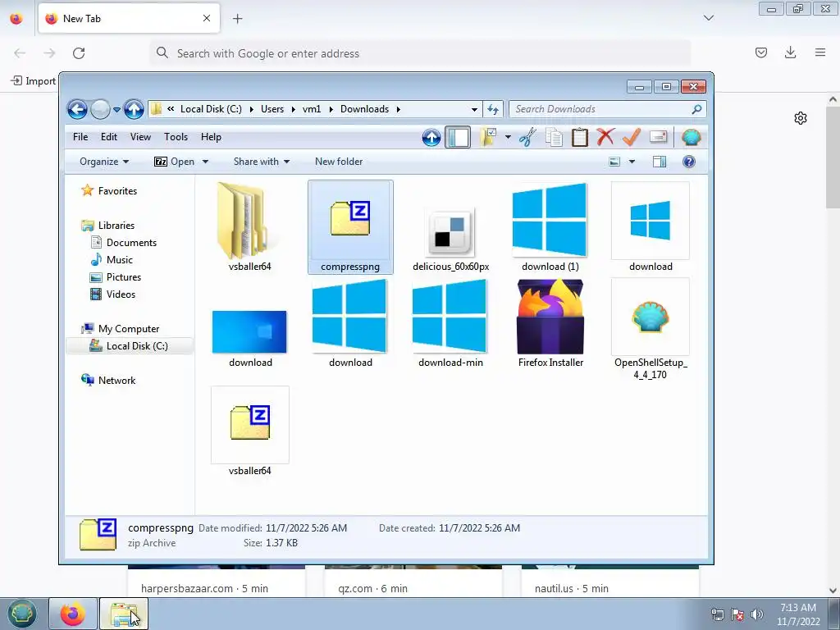Select the download-min image file

(450, 323)
